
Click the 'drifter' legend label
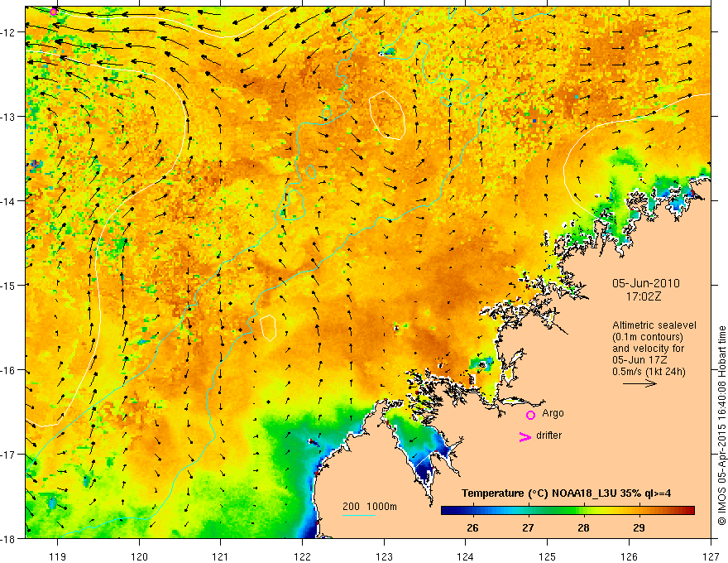[x=548, y=435]
